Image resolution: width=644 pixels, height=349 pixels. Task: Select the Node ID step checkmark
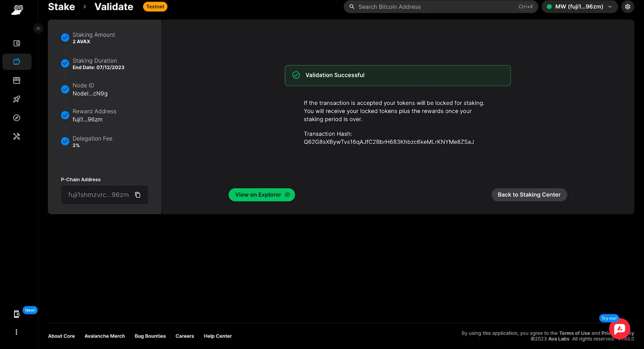pos(65,89)
